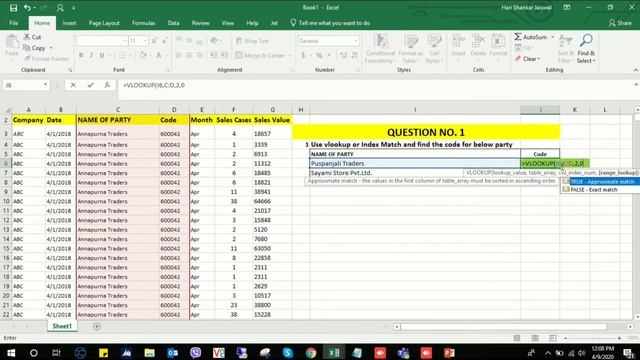Image resolution: width=640 pixels, height=360 pixels.
Task: Open the font size dropdown
Action: 145,41
